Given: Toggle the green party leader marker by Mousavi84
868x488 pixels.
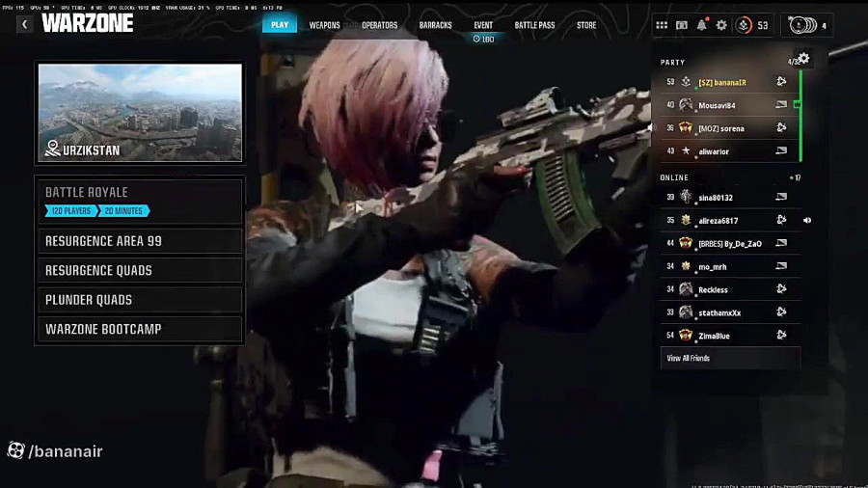Looking at the screenshot, I should 798,104.
